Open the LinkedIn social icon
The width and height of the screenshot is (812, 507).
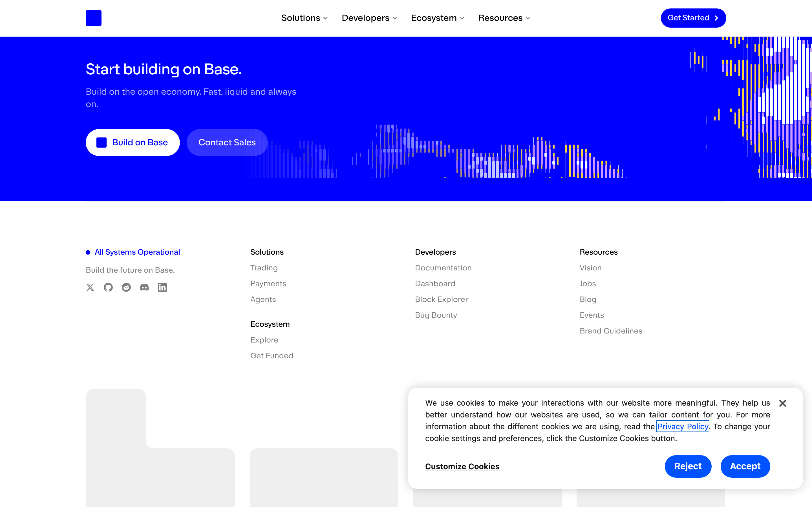coord(162,287)
